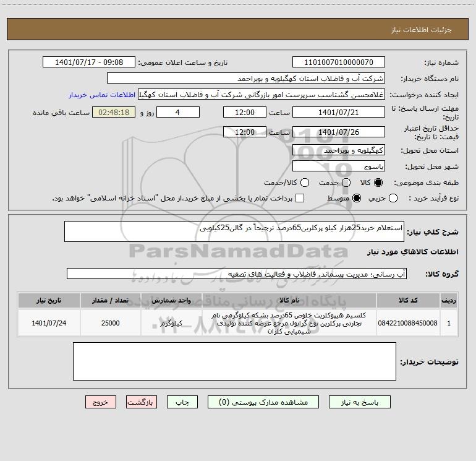Click the اطلاعات کالاهای مورد نیاز heading
The width and height of the screenshot is (476, 461).
pyautogui.click(x=412, y=252)
